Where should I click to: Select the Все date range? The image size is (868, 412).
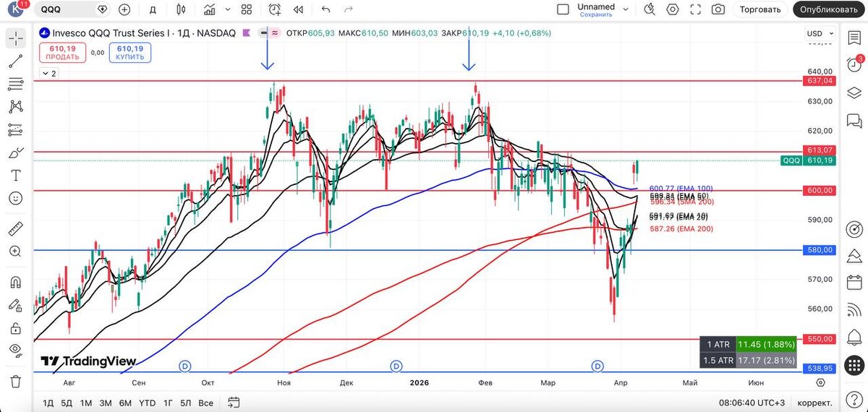[205, 403]
